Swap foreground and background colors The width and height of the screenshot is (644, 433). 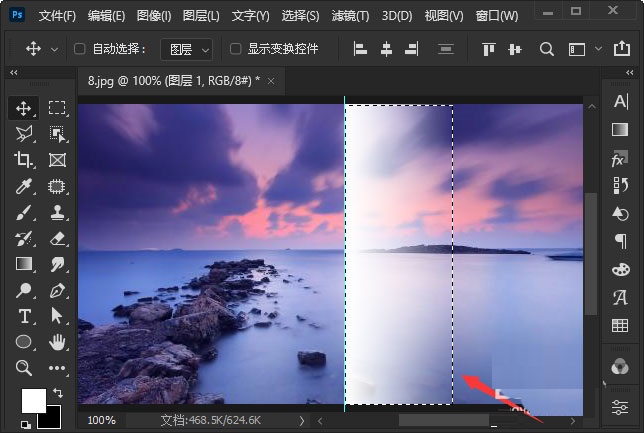pyautogui.click(x=57, y=392)
